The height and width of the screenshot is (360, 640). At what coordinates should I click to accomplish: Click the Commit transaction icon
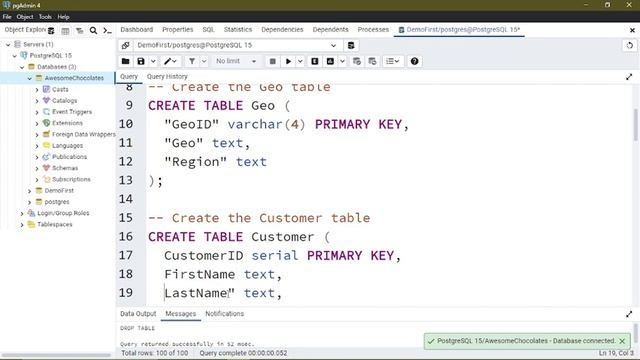pyautogui.click(x=357, y=61)
